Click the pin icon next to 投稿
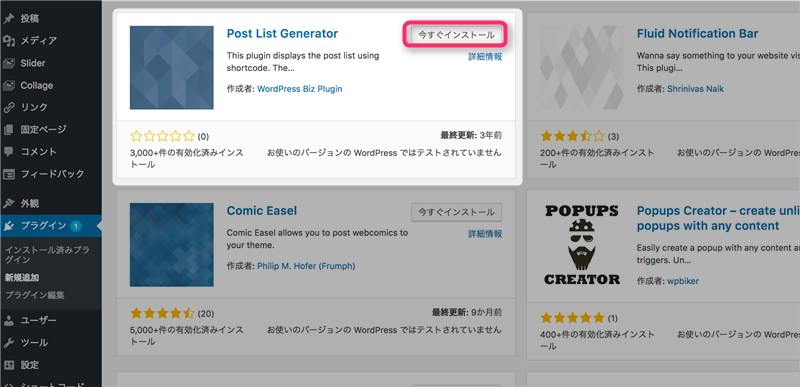This screenshot has width=800, height=387. point(9,19)
